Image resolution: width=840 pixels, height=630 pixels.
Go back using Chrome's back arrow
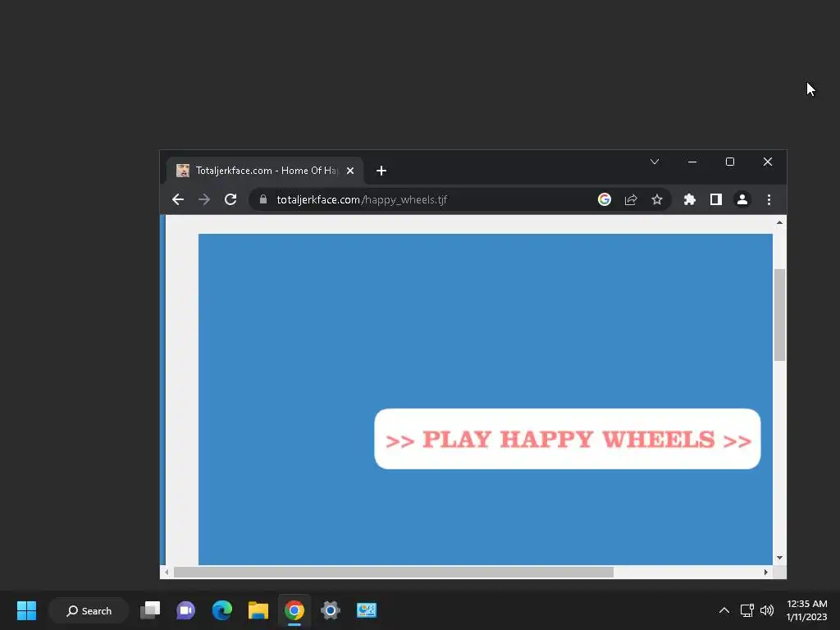[178, 200]
